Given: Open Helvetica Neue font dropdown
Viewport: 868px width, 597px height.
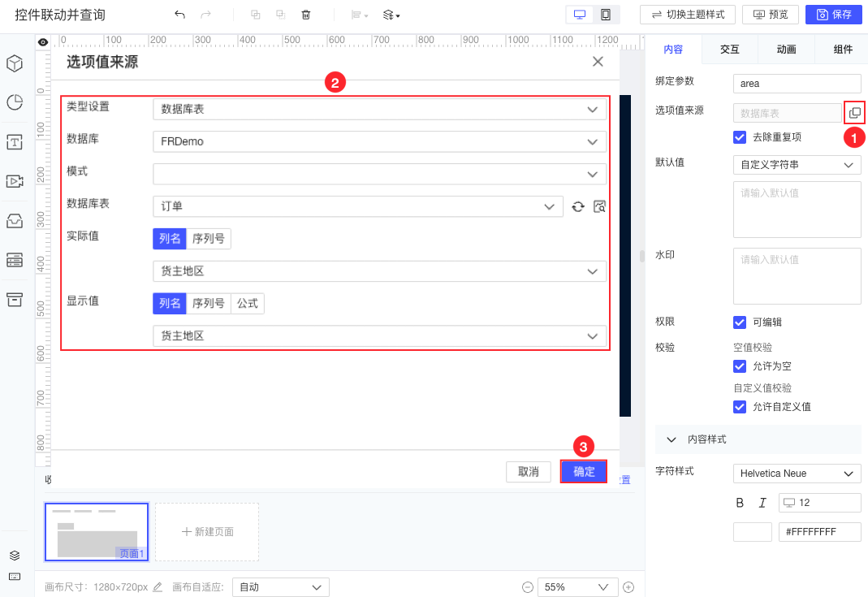Looking at the screenshot, I should 797,474.
